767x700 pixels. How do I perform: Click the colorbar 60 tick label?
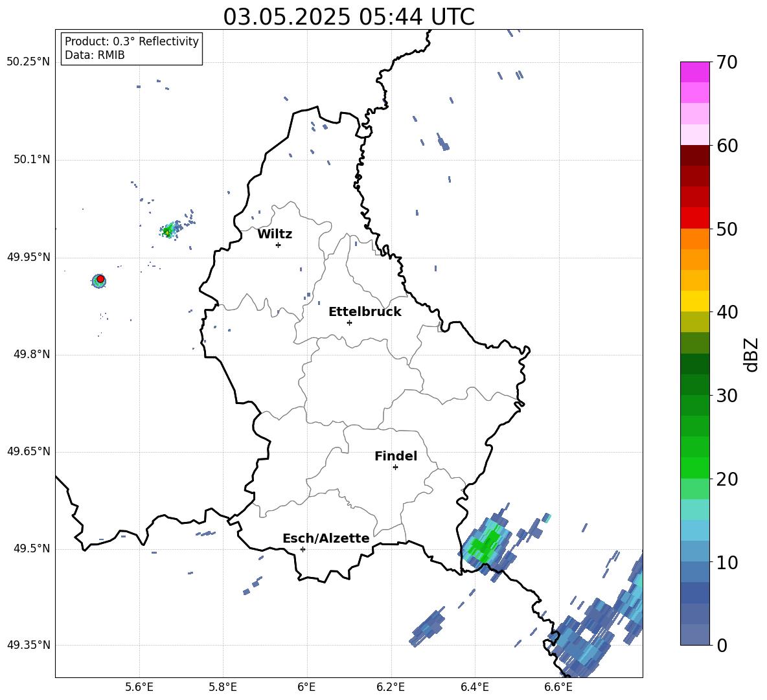click(x=727, y=146)
